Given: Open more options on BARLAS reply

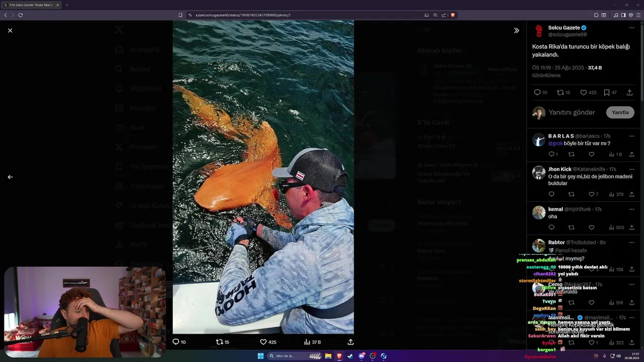Looking at the screenshot, I should coord(631,136).
